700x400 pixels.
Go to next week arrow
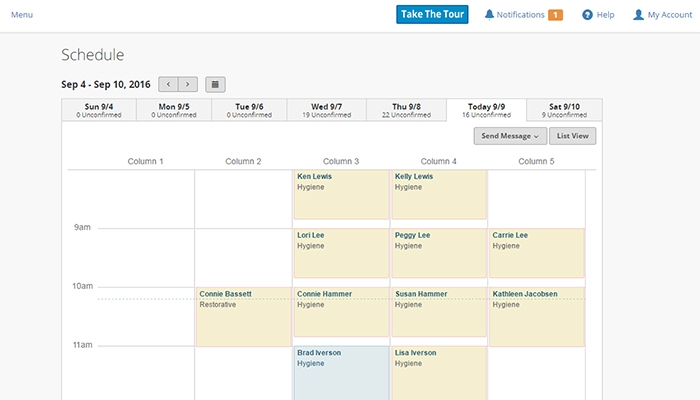(x=187, y=85)
